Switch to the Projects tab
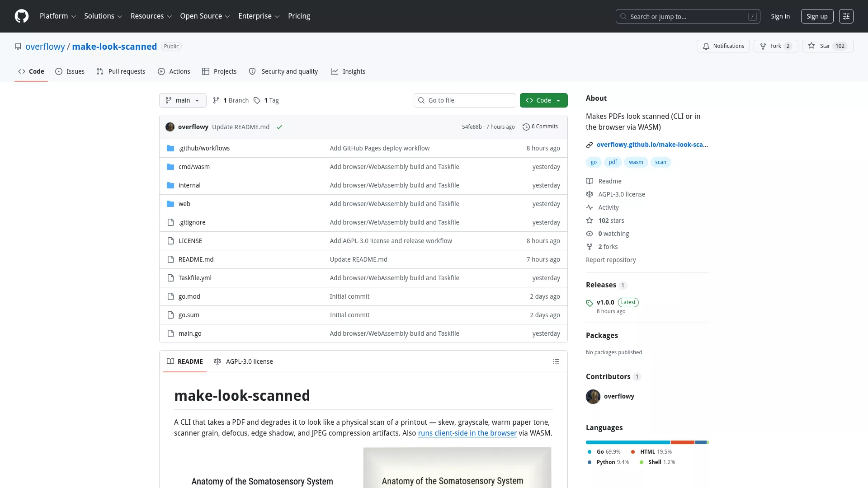This screenshot has height=488, width=868. [x=219, y=71]
